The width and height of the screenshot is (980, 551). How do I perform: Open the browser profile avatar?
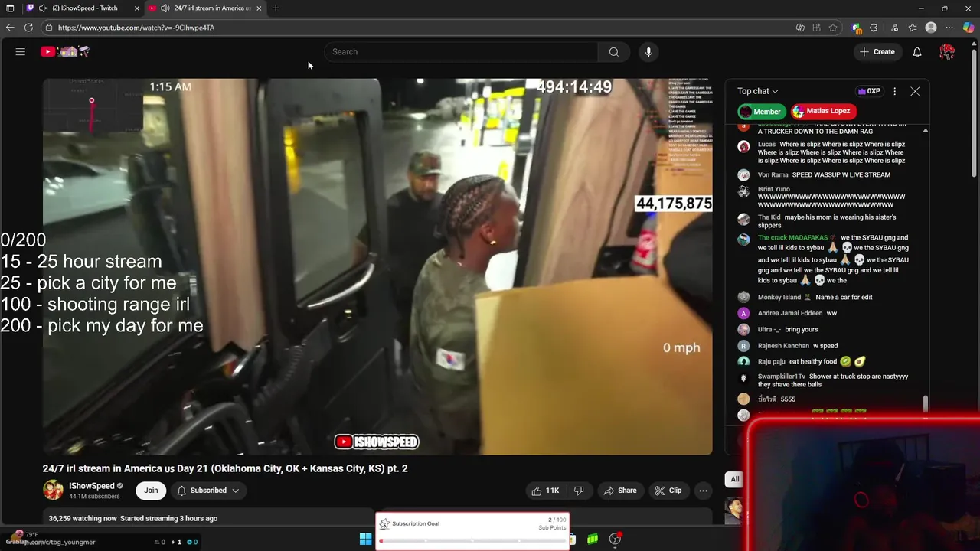tap(931, 28)
